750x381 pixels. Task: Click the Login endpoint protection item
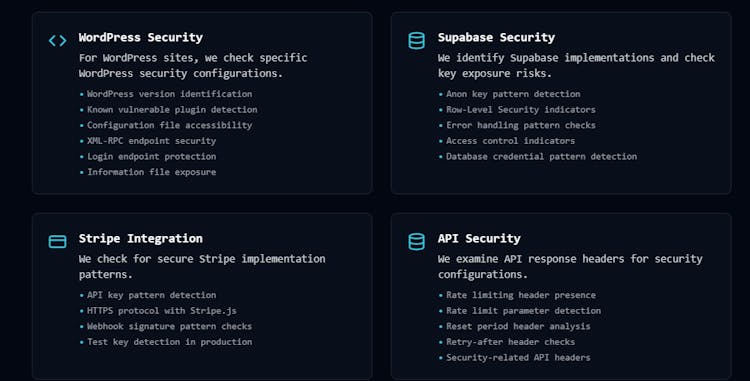(152, 156)
